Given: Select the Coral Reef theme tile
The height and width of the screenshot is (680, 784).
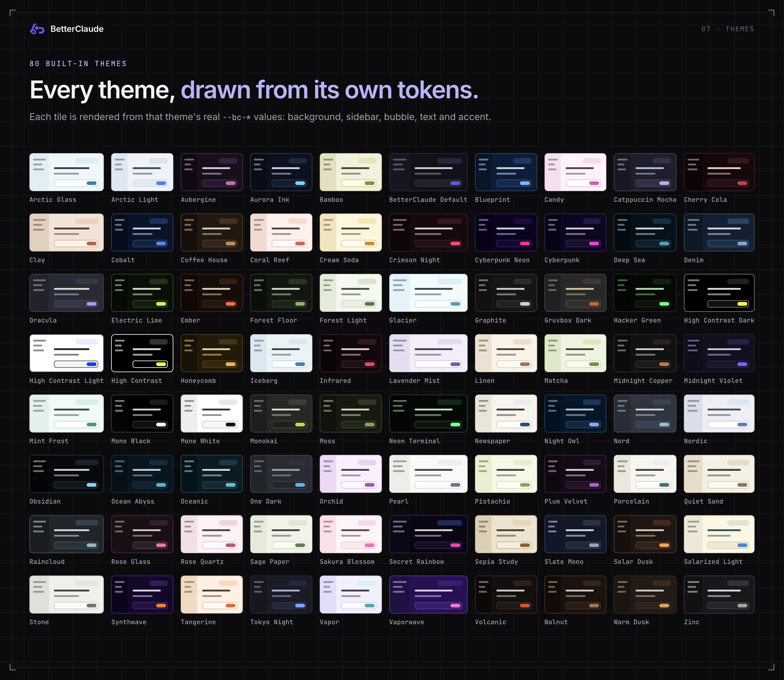Looking at the screenshot, I should click(x=281, y=232).
